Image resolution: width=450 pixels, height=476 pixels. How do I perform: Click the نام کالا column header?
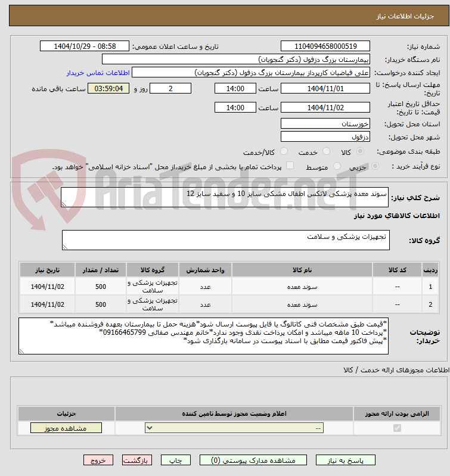[302, 270]
